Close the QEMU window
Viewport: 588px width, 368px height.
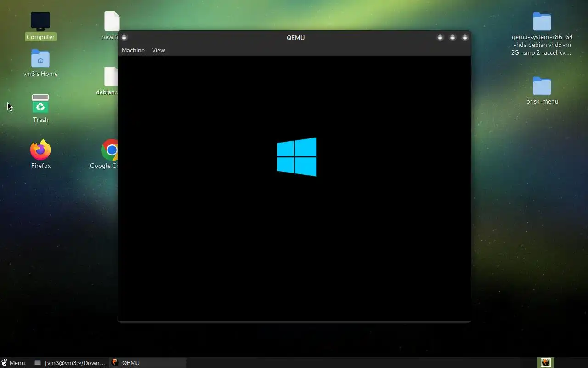pyautogui.click(x=465, y=37)
